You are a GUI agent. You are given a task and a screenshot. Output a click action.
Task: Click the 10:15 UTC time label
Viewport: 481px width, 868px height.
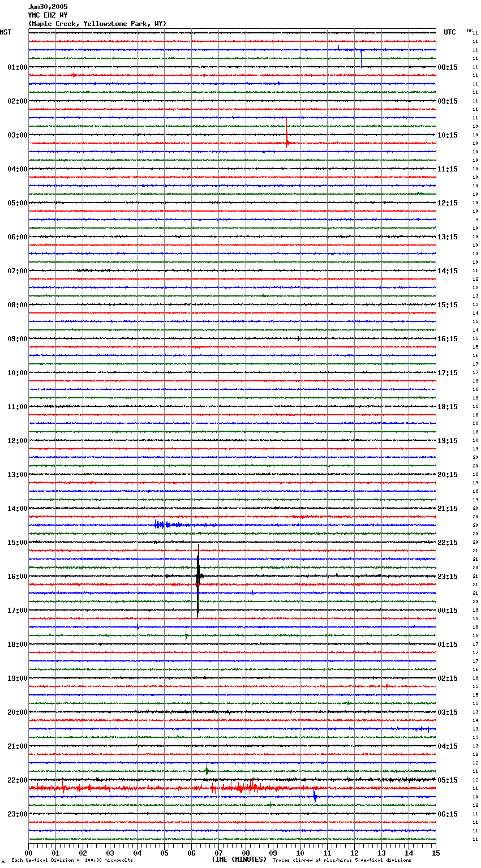[448, 135]
